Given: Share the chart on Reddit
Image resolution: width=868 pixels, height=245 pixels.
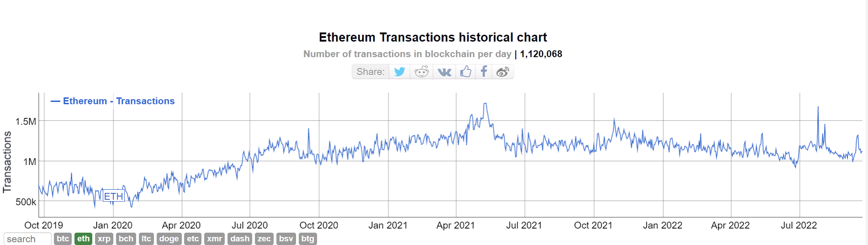Looking at the screenshot, I should coord(421,72).
